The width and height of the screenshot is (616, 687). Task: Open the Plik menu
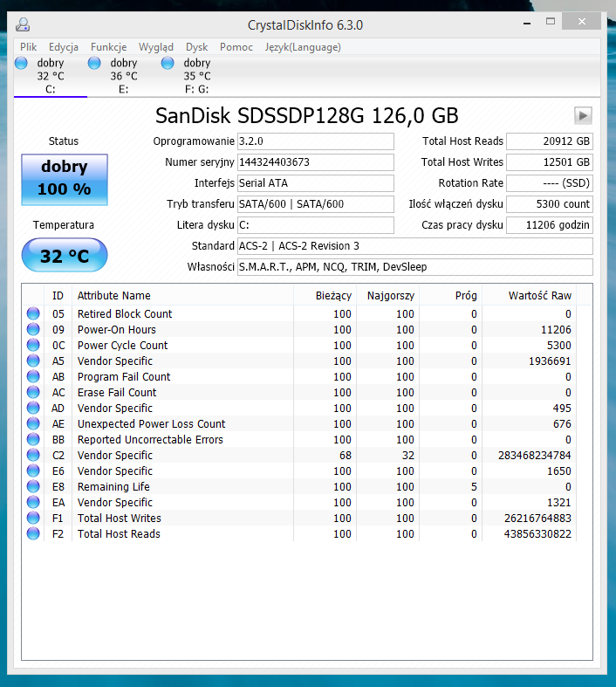29,47
